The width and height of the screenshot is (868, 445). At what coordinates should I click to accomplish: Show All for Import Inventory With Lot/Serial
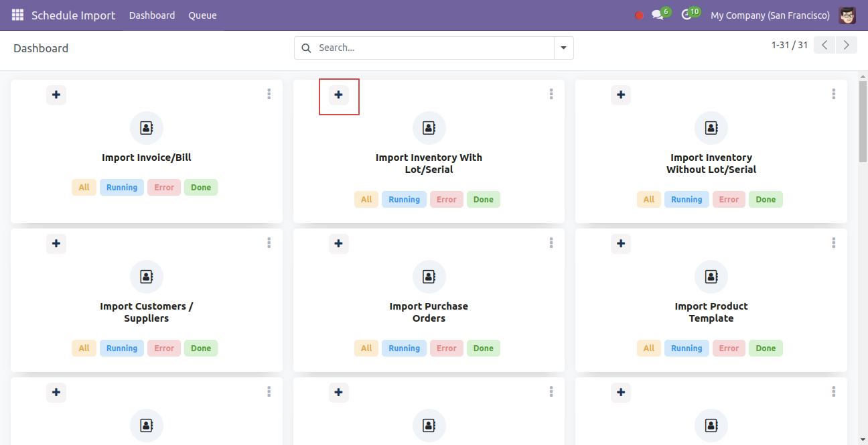[366, 200]
